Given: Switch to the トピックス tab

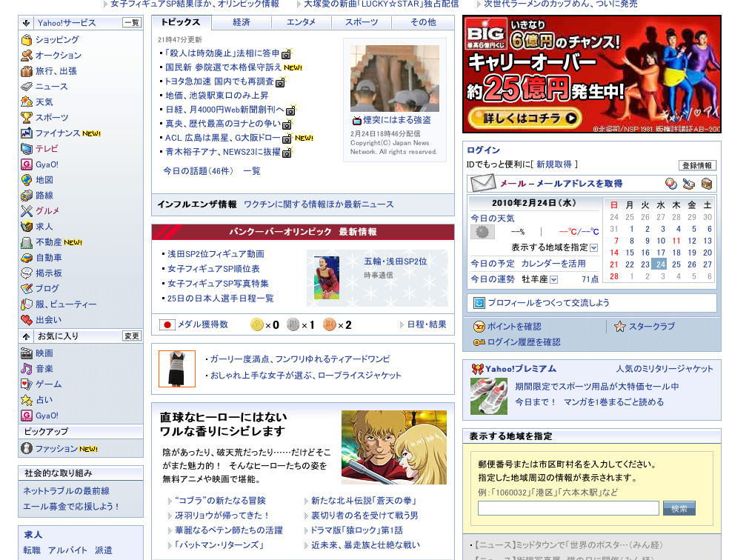Looking at the screenshot, I should pyautogui.click(x=181, y=22).
